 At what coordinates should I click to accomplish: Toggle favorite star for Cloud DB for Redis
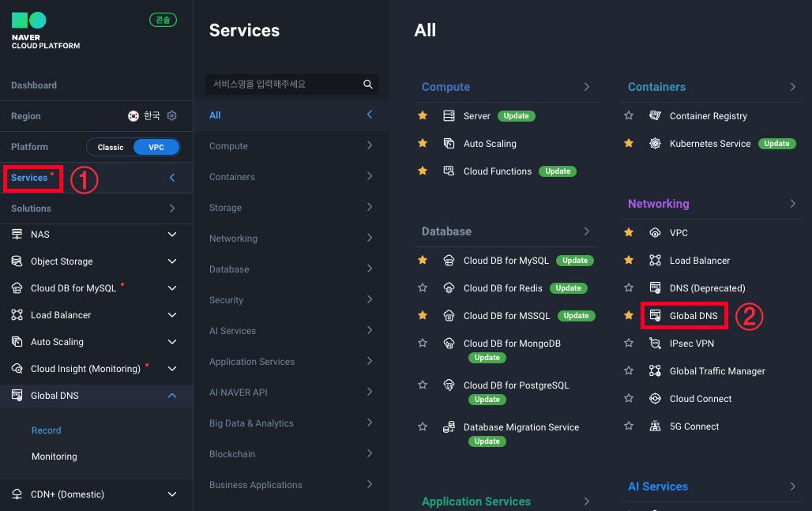pyautogui.click(x=423, y=287)
